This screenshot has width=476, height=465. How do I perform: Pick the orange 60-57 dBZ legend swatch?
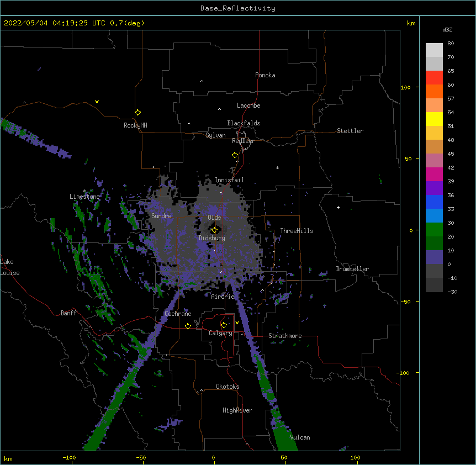tap(434, 91)
